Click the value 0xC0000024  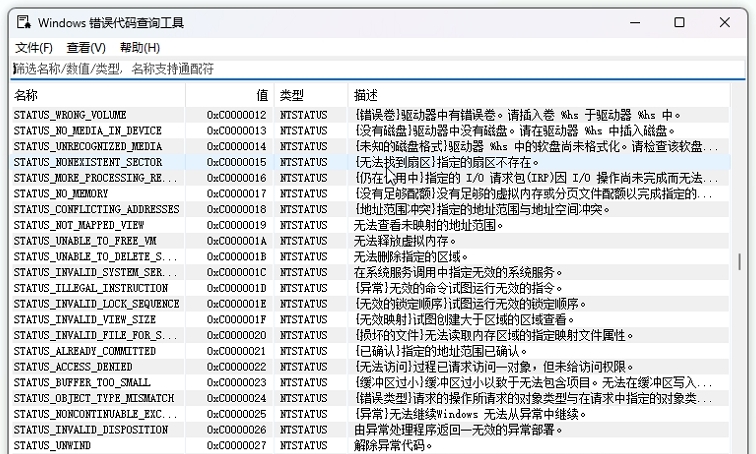[236, 398]
